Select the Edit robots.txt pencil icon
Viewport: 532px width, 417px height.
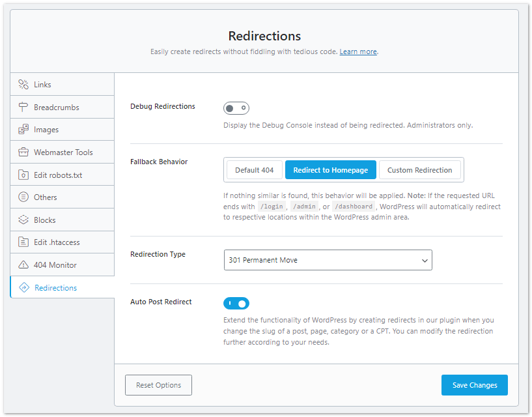point(23,174)
